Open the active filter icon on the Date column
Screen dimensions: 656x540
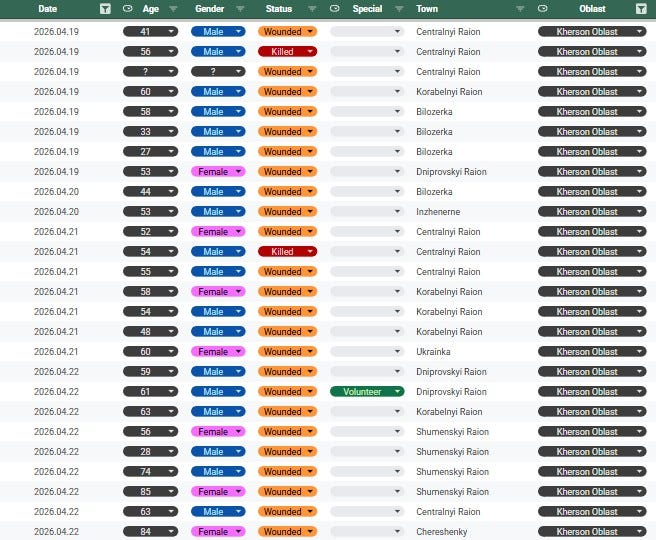point(105,9)
